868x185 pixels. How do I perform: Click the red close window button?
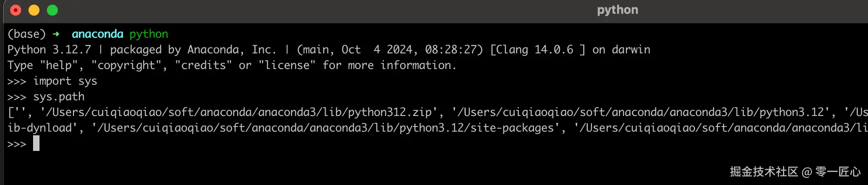[16, 10]
